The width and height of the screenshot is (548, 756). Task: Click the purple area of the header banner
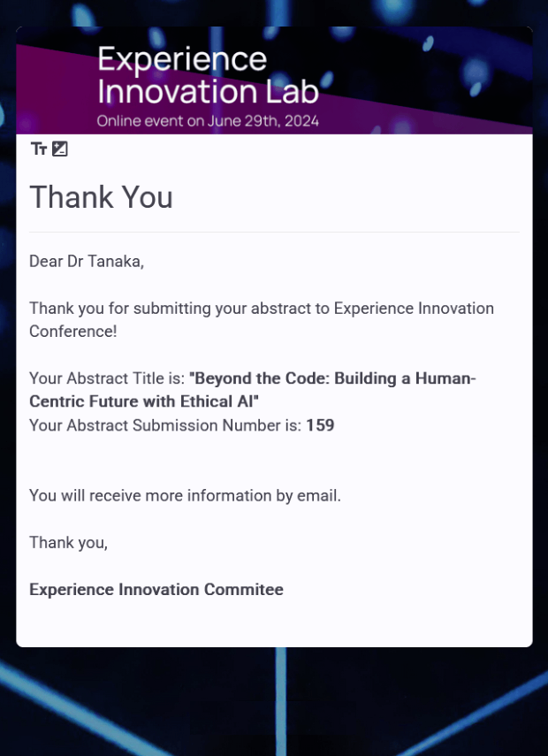click(53, 96)
